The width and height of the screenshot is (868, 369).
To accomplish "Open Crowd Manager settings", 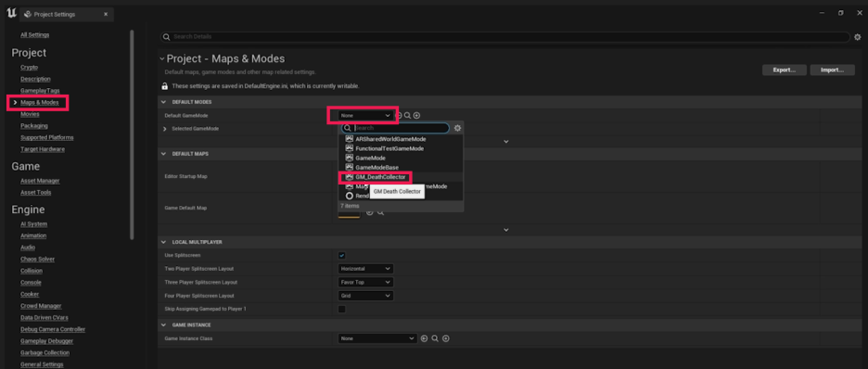I will pos(41,306).
